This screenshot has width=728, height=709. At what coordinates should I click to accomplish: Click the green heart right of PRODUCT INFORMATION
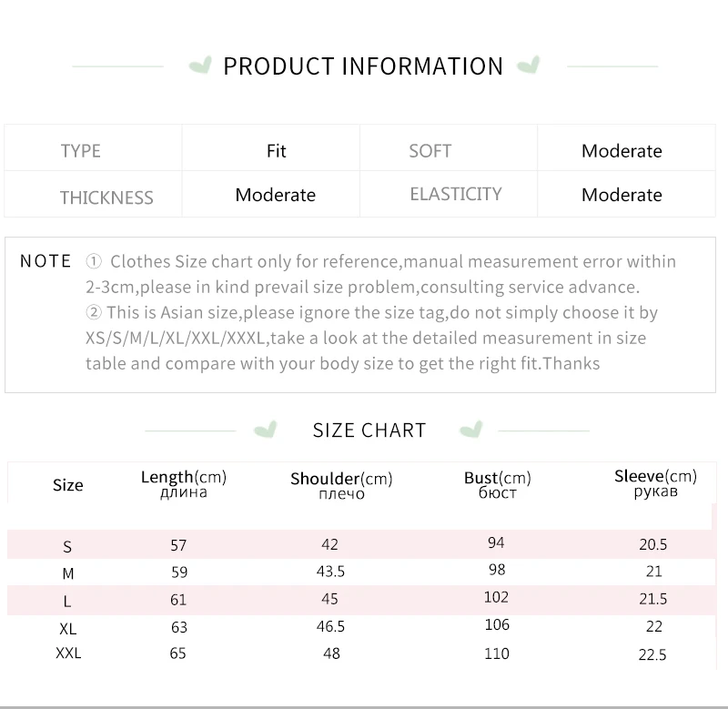click(x=529, y=65)
